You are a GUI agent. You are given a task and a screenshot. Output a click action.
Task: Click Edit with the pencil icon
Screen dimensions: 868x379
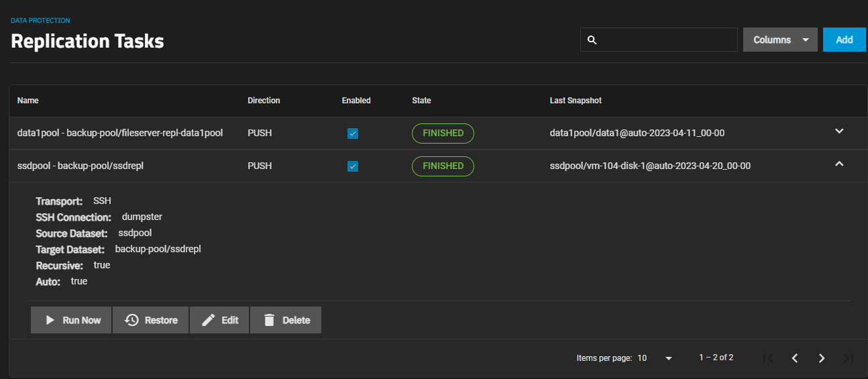219,320
